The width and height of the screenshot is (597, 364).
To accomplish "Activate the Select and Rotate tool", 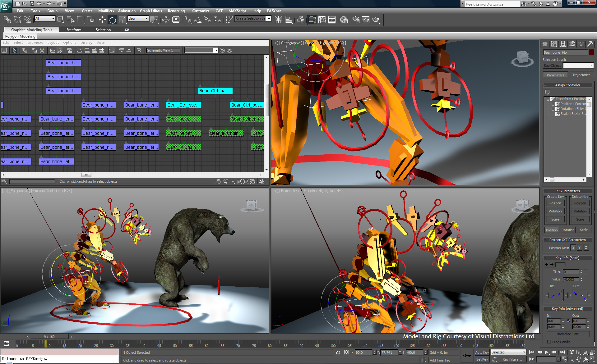I will tap(113, 20).
